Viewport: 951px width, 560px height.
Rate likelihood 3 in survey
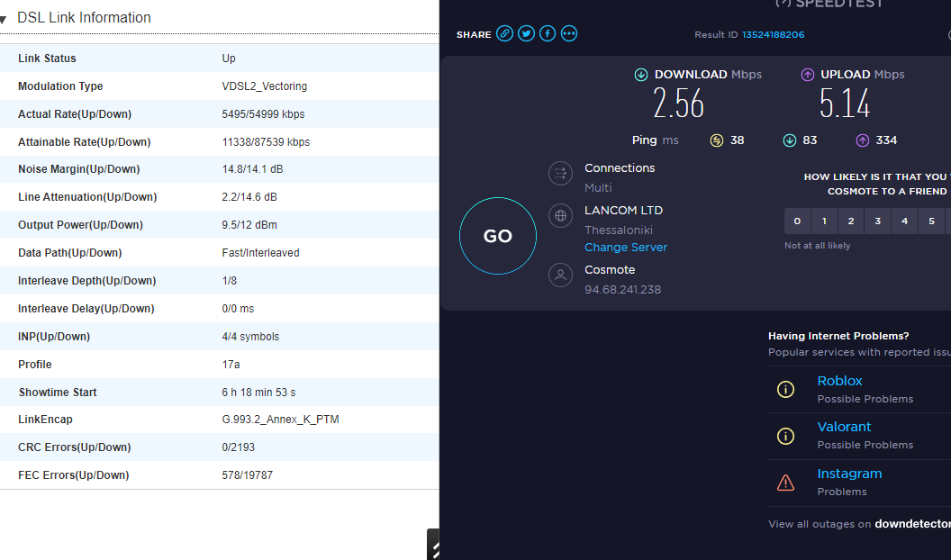click(x=878, y=221)
